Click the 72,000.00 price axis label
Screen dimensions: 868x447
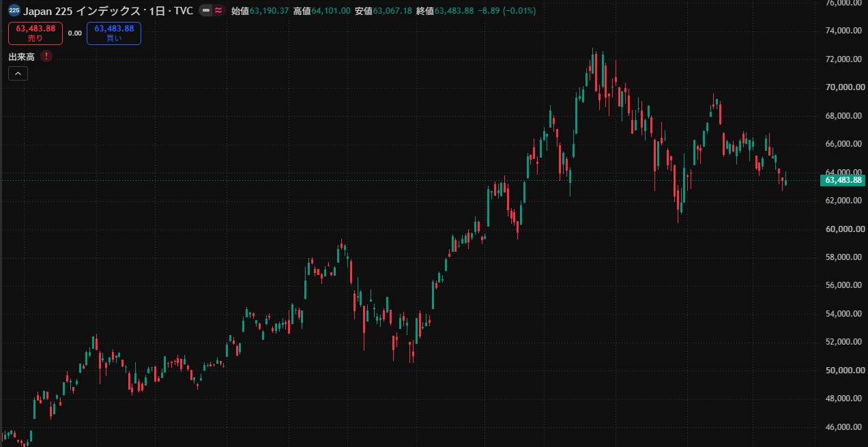pyautogui.click(x=845, y=59)
